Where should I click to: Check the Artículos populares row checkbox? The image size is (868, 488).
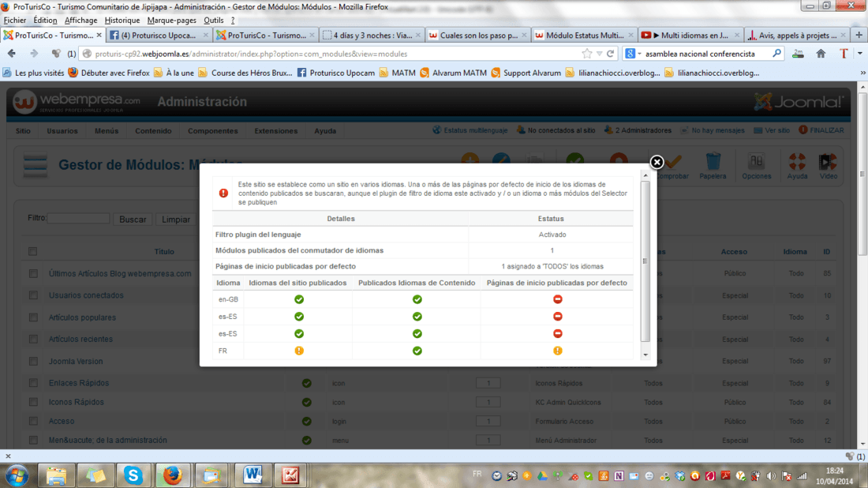pyautogui.click(x=33, y=317)
